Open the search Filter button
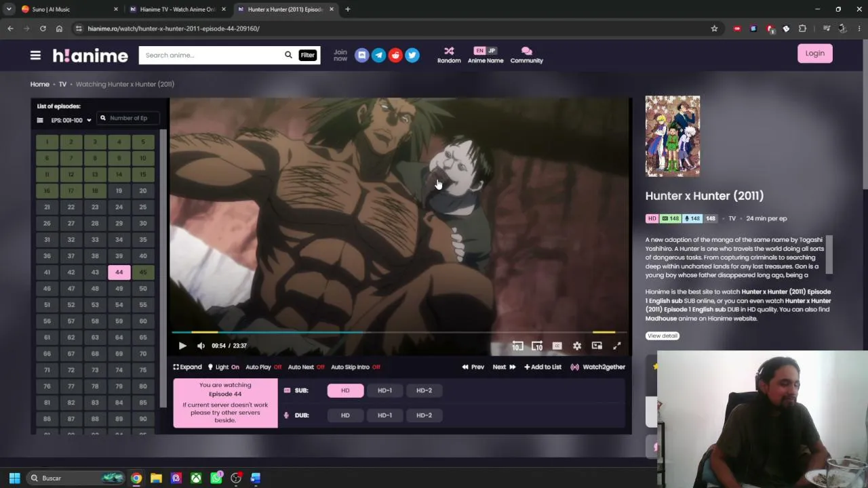Screen dimensions: 868x488 (x=308, y=56)
